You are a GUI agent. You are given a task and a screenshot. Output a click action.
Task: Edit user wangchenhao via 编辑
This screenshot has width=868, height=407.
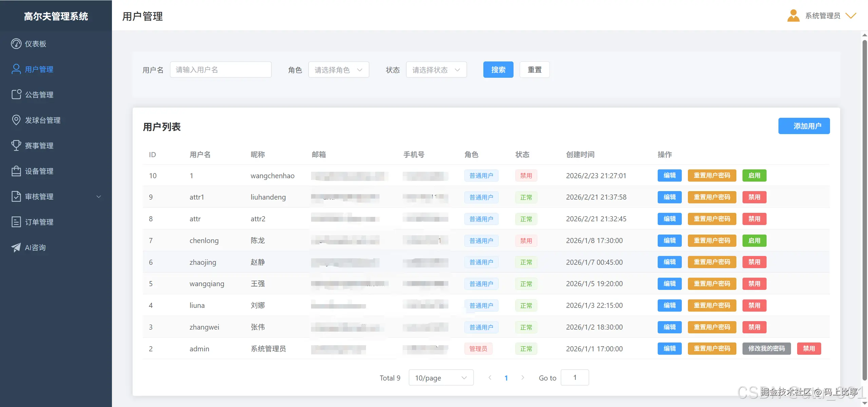(x=670, y=175)
